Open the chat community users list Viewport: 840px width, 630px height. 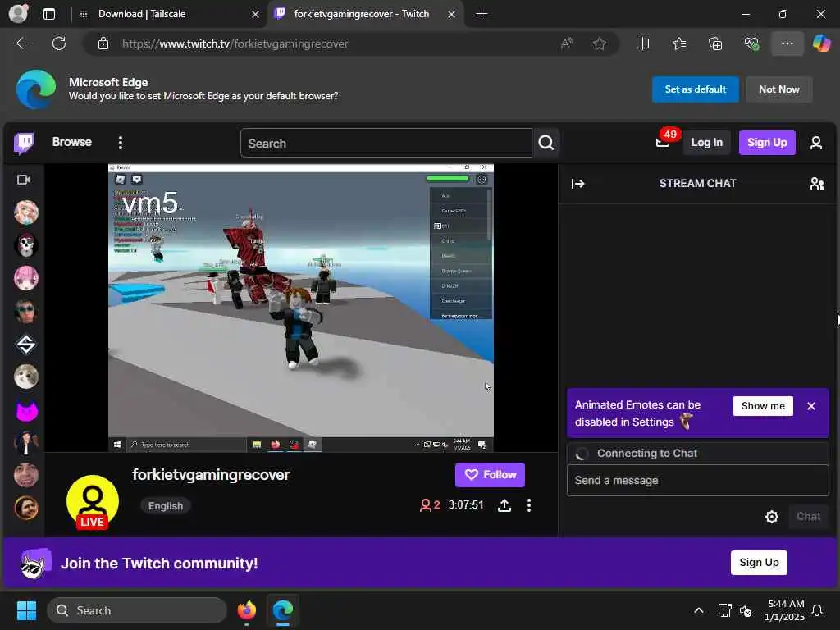816,184
